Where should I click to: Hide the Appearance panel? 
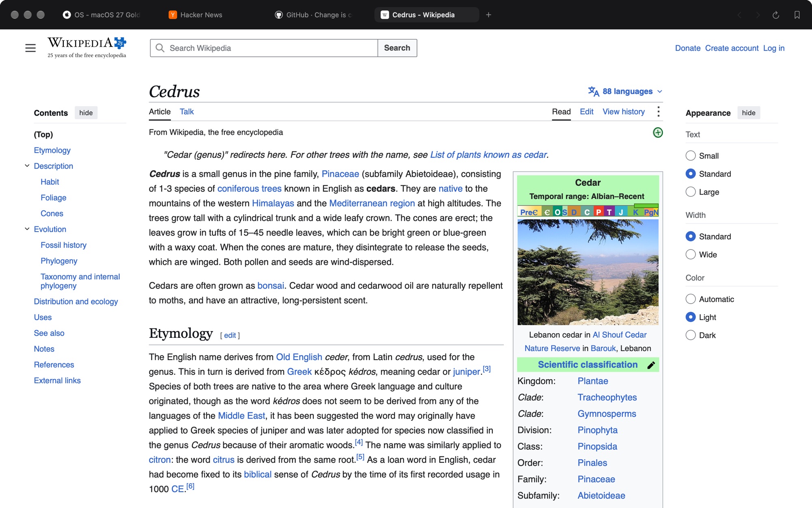tap(749, 113)
